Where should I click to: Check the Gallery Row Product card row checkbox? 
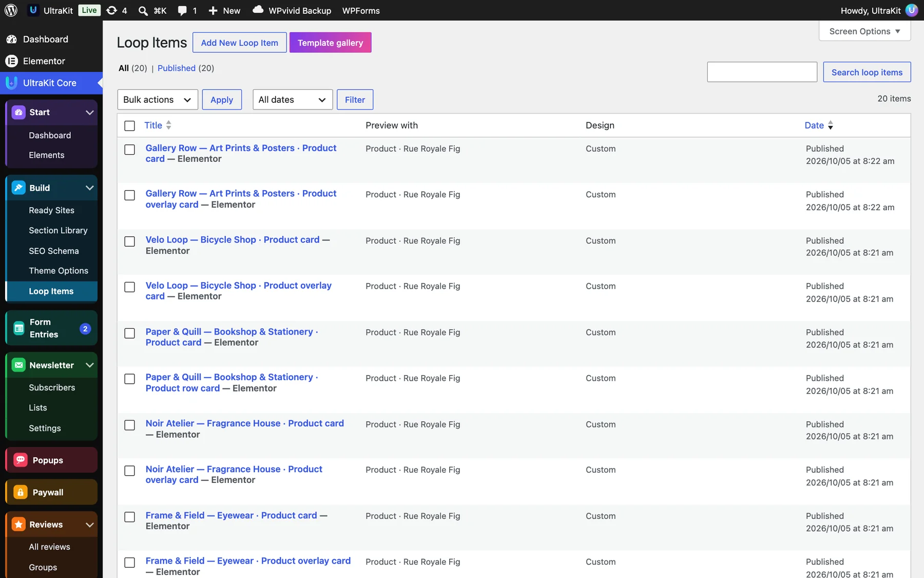click(x=130, y=150)
